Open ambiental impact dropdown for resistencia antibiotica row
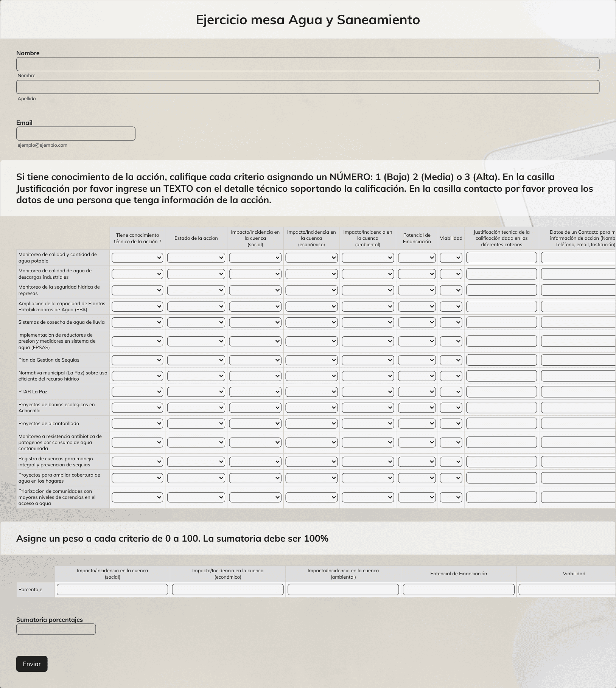The width and height of the screenshot is (616, 688). (x=368, y=442)
